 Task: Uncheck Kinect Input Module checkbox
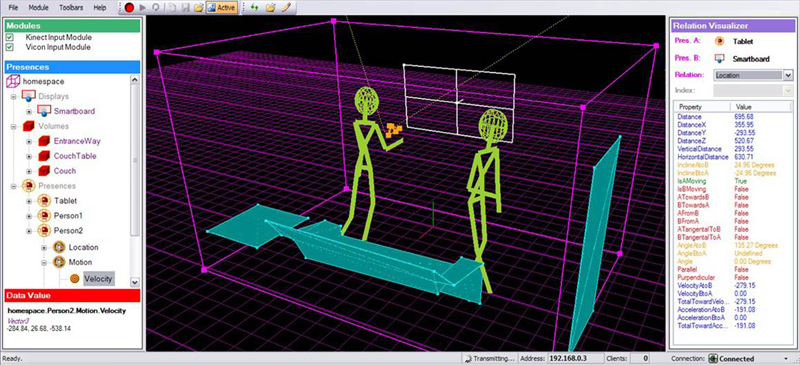click(10, 37)
